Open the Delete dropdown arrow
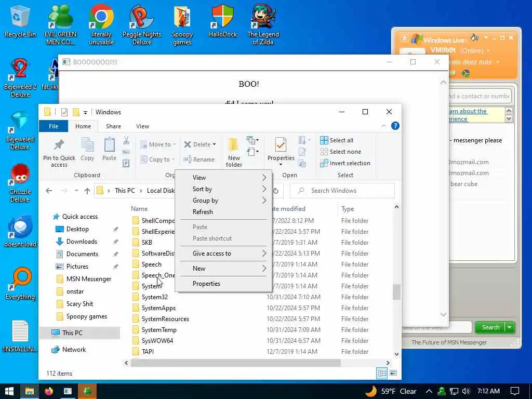The image size is (532, 399). click(215, 144)
